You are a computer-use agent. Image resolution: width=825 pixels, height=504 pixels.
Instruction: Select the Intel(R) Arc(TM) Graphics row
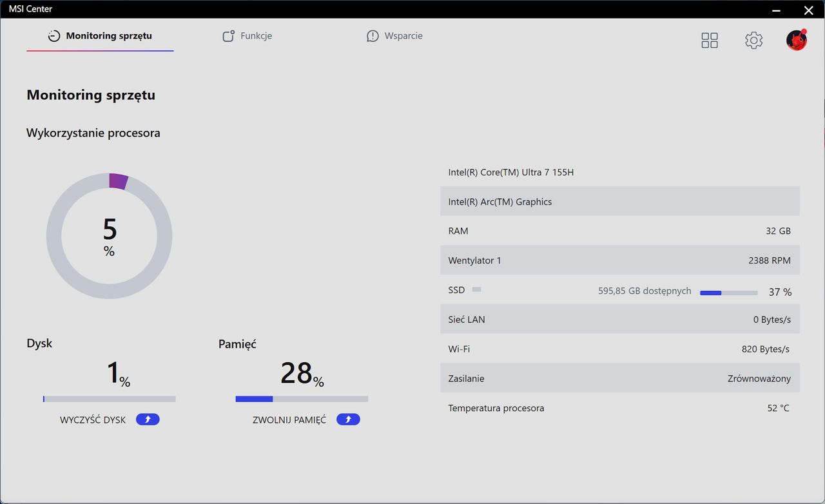pos(620,202)
